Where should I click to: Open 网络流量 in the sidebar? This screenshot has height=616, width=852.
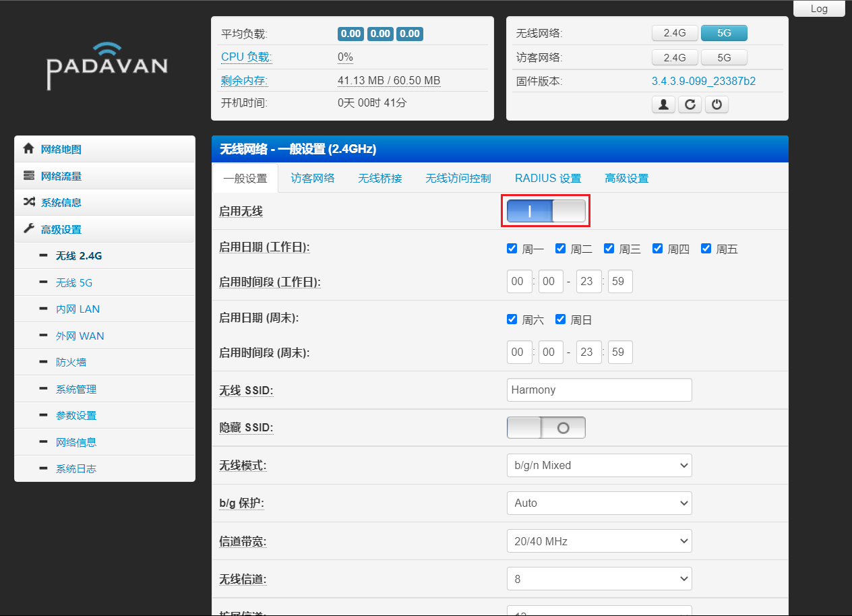point(61,176)
